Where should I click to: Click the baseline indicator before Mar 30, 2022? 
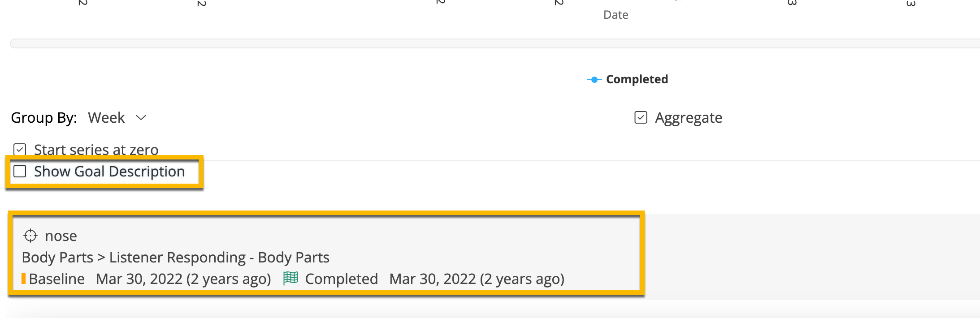(24, 278)
